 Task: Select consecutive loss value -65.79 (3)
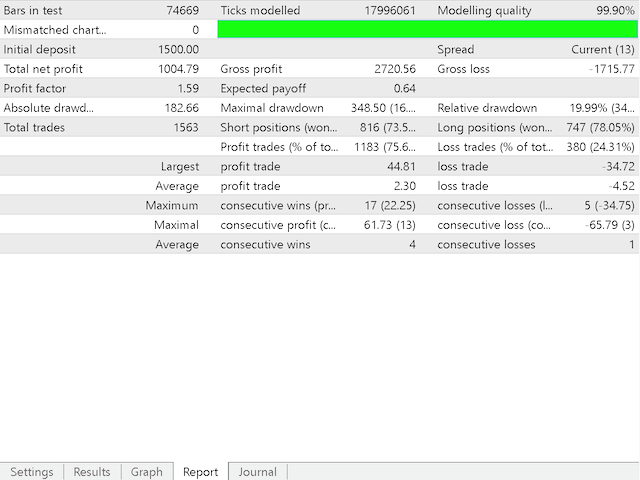[x=610, y=225]
